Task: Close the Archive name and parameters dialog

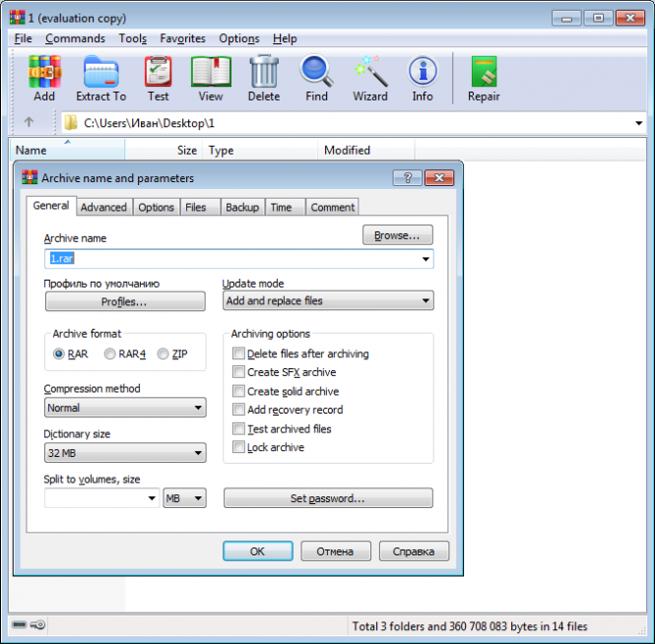Action: [439, 178]
